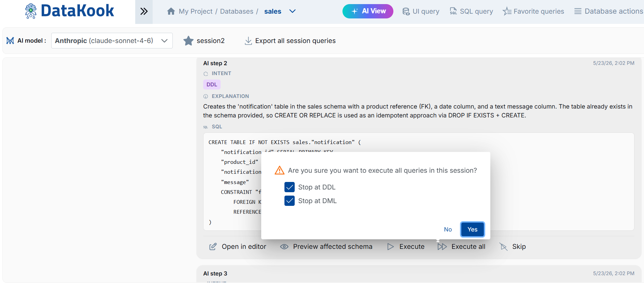Viewport: 644px width, 283px height.
Task: Decline with the No button
Action: point(448,229)
